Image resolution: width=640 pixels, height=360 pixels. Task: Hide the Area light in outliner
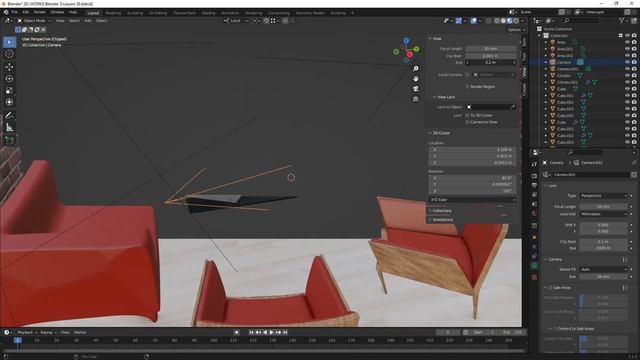[x=627, y=42]
